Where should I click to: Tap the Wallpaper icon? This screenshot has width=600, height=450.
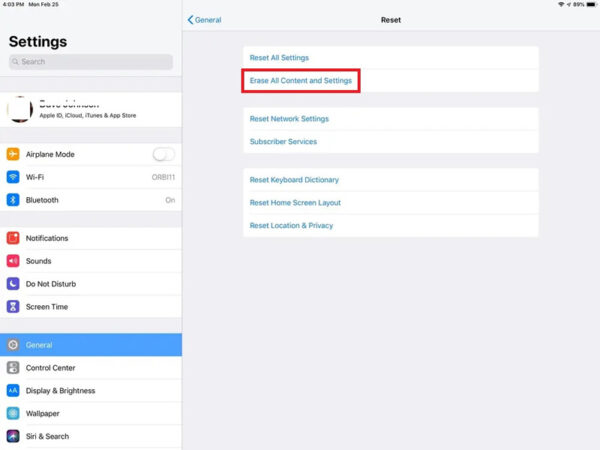(x=13, y=413)
